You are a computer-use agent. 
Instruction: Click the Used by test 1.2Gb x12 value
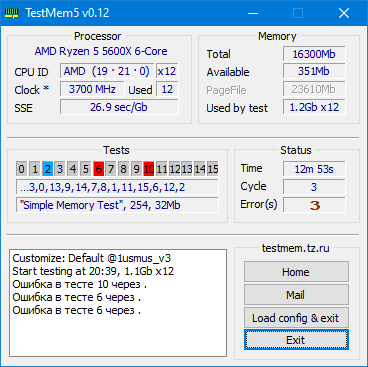point(314,107)
